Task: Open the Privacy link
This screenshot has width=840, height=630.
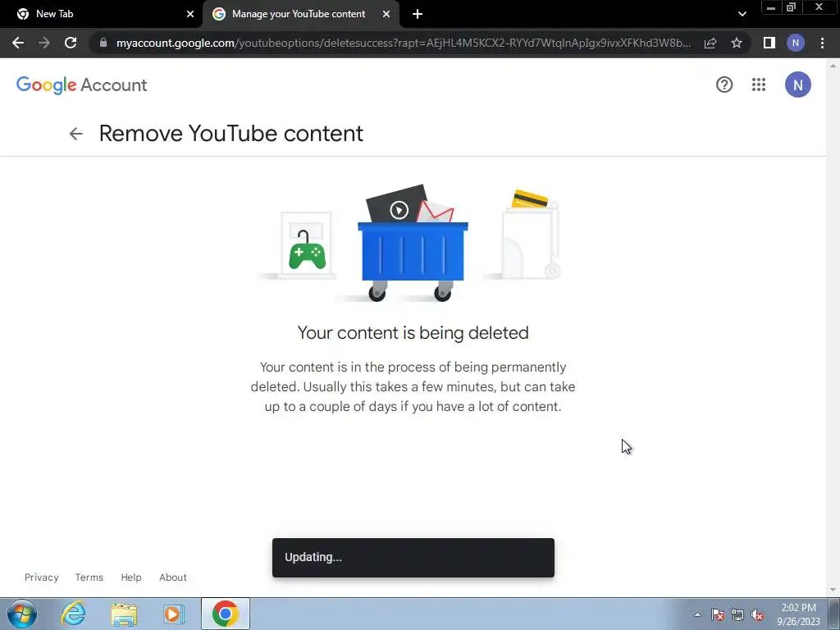Action: tap(41, 577)
